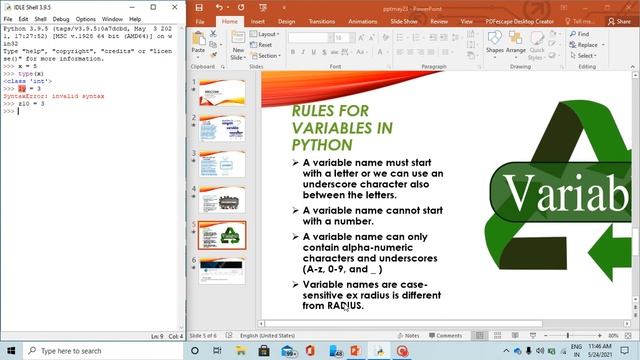Click Increase Font Size icon
Viewport: 640px width, 360px height.
coord(361,38)
